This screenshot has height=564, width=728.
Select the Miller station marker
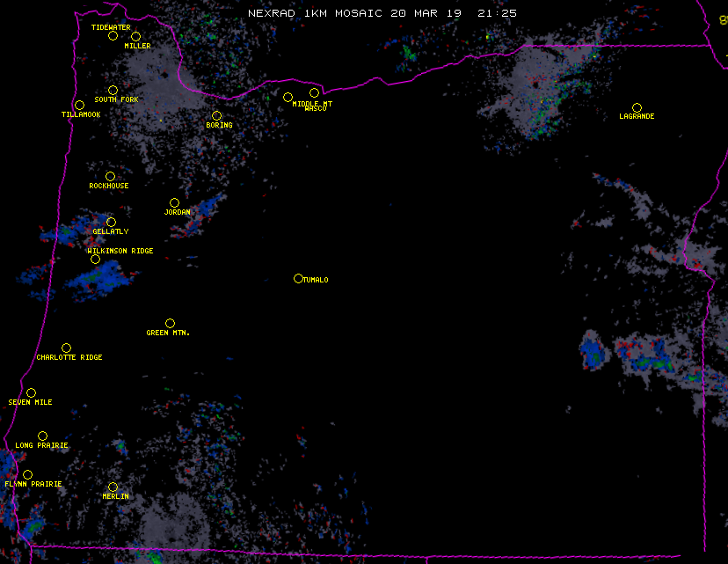[x=135, y=37]
